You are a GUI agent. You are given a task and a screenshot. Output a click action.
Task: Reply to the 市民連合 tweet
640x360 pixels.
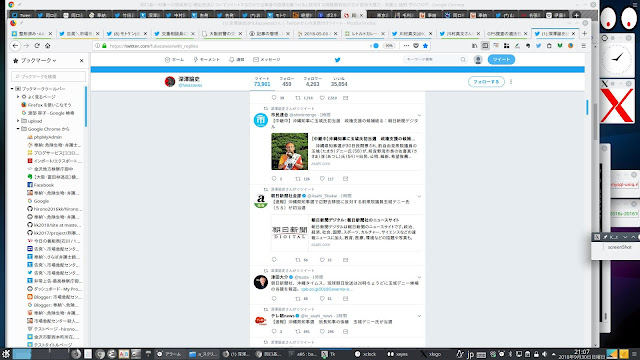tap(274, 179)
